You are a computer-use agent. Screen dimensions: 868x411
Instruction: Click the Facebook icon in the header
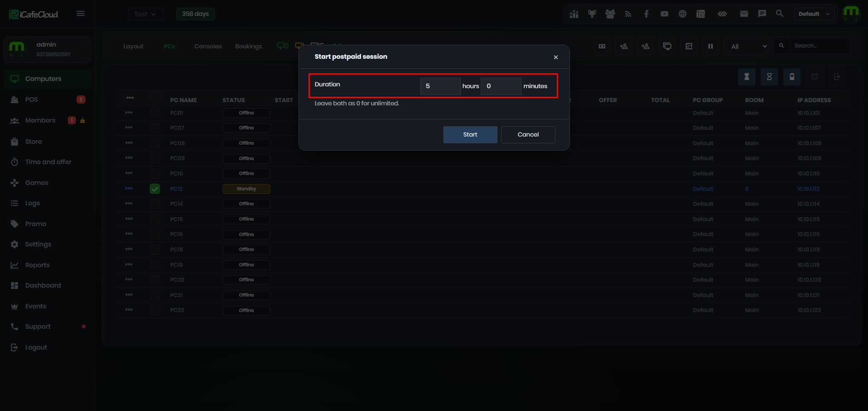646,14
